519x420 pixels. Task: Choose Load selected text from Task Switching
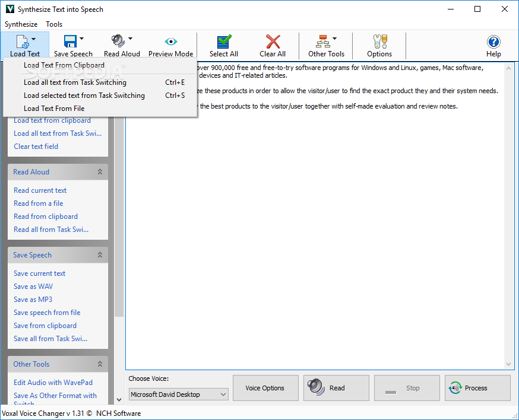click(100, 96)
